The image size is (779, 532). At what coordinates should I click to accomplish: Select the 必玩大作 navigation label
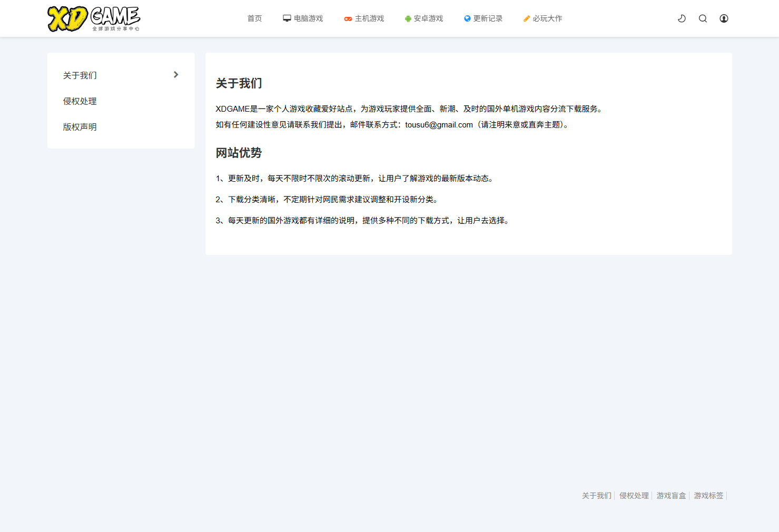point(547,18)
